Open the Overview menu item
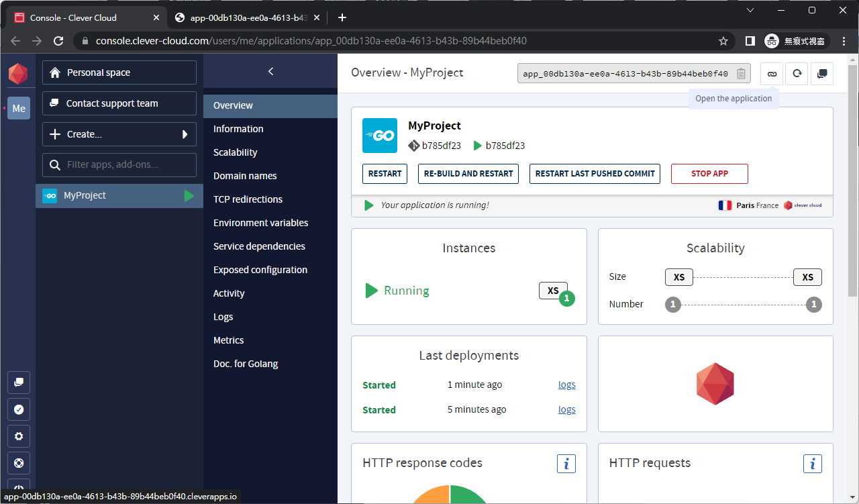This screenshot has height=504, width=859. point(270,105)
